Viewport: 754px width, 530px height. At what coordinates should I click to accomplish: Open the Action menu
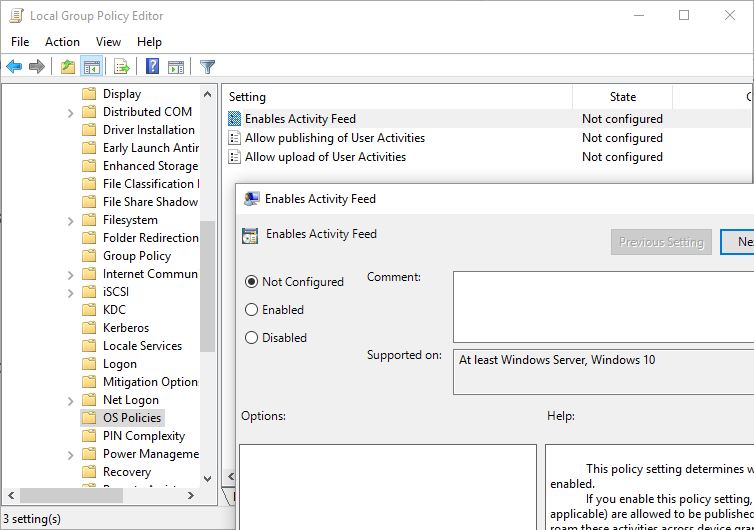click(x=62, y=42)
